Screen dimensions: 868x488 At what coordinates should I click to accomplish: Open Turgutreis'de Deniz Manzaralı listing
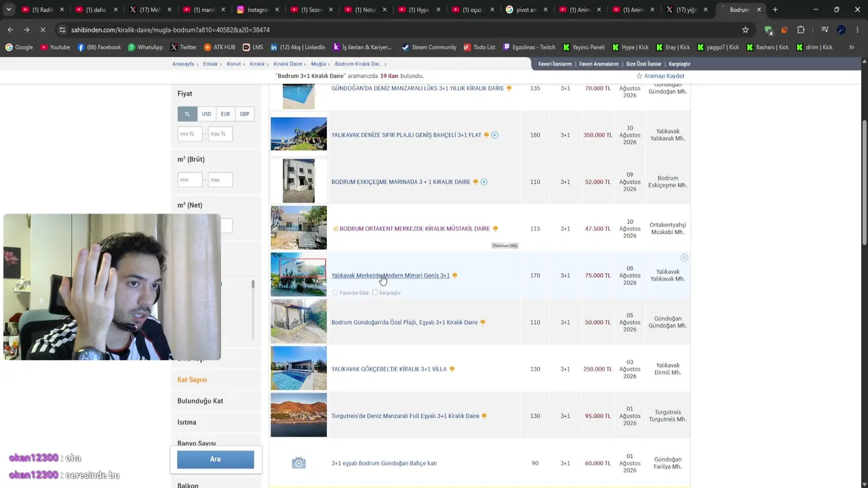click(x=406, y=416)
